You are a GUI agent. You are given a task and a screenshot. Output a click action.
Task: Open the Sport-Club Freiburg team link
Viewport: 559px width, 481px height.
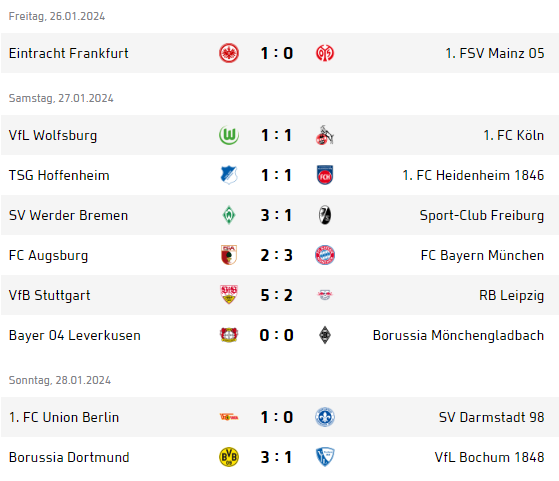[482, 215]
